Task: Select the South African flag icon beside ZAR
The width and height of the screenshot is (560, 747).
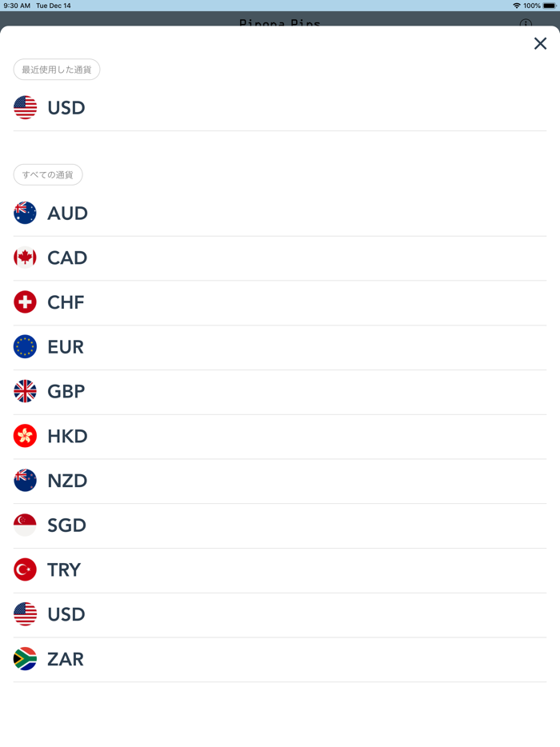Action: click(25, 659)
